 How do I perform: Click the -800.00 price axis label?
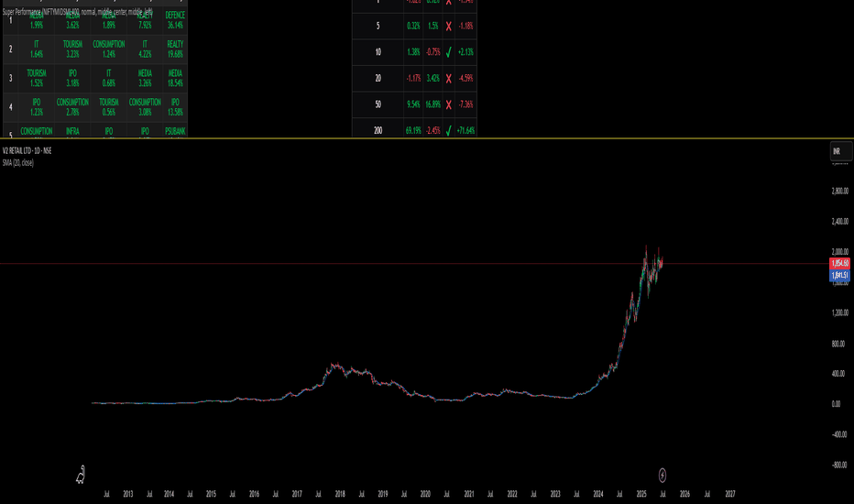click(x=840, y=466)
